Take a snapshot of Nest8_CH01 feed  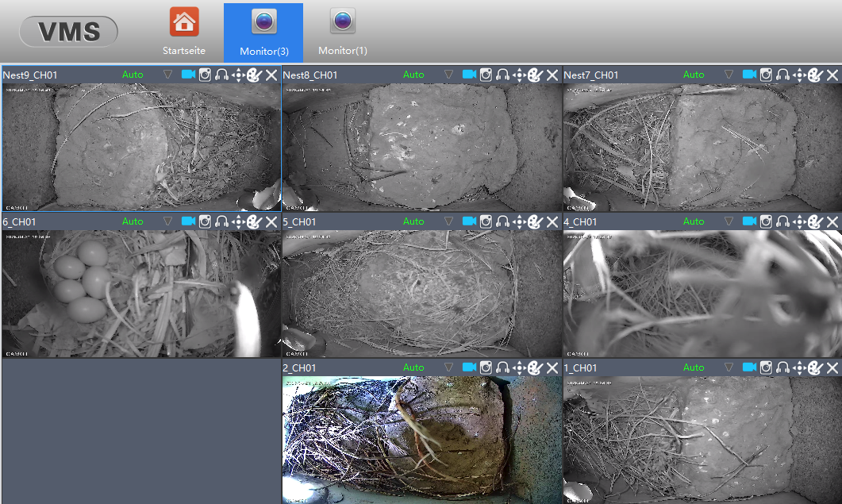(486, 75)
